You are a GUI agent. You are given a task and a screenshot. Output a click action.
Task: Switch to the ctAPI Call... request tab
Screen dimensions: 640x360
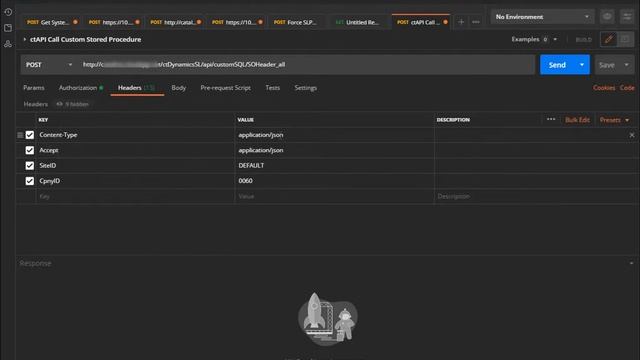tap(420, 22)
